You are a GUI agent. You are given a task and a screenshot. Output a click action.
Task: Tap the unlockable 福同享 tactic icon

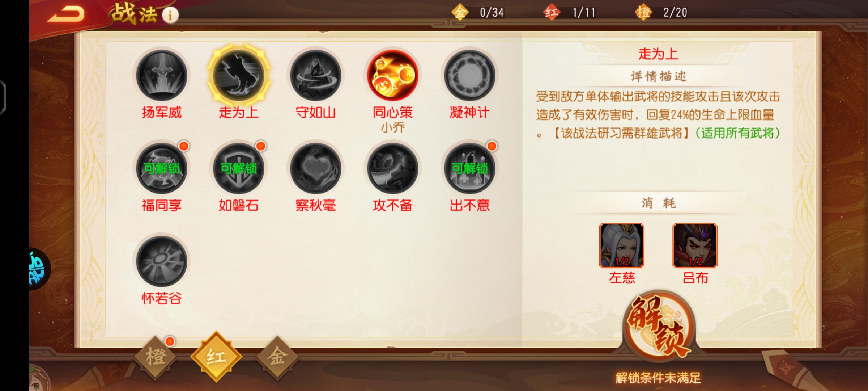161,168
